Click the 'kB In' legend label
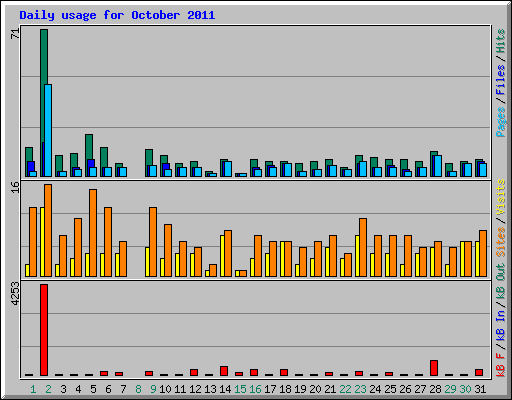 (x=501, y=325)
